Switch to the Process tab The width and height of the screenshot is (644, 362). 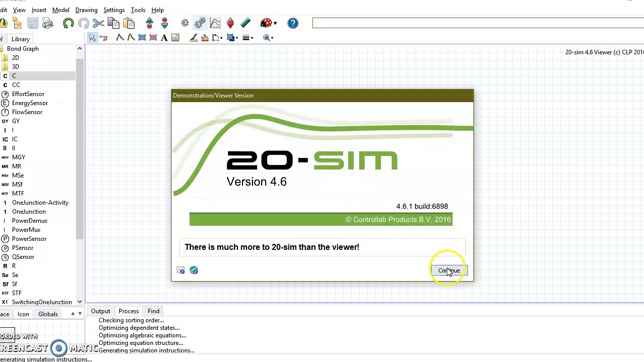(x=129, y=311)
